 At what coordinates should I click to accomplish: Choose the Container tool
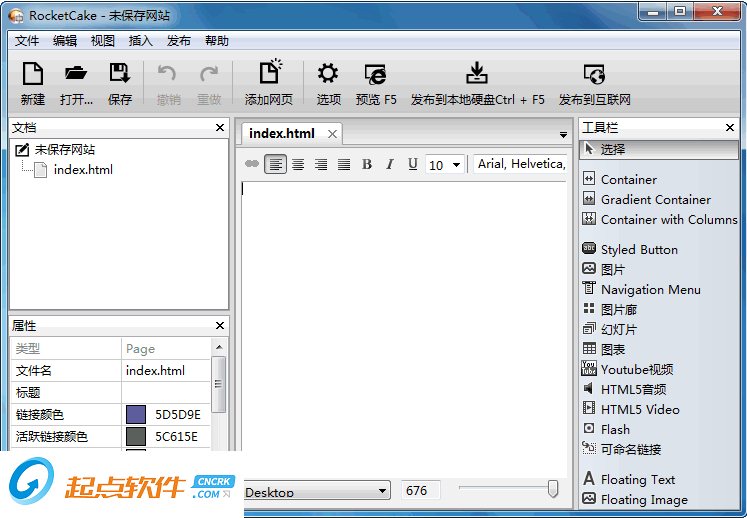620,180
